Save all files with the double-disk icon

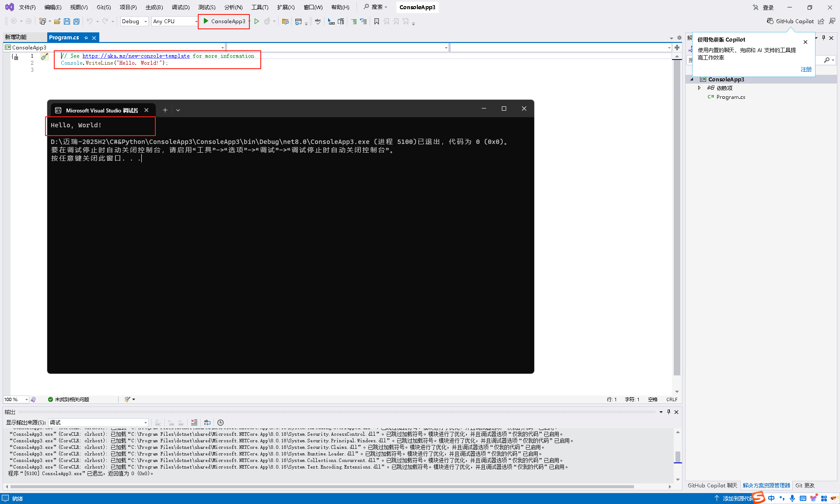(77, 21)
